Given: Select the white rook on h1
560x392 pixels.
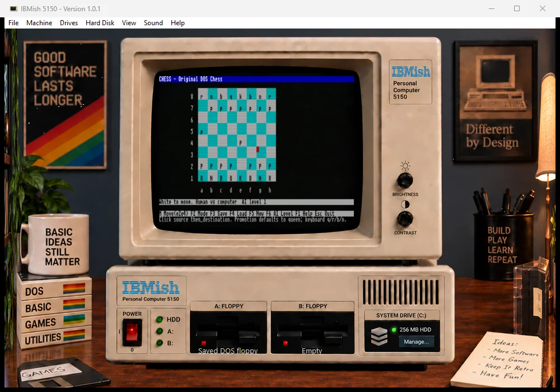Looking at the screenshot, I should [x=270, y=178].
